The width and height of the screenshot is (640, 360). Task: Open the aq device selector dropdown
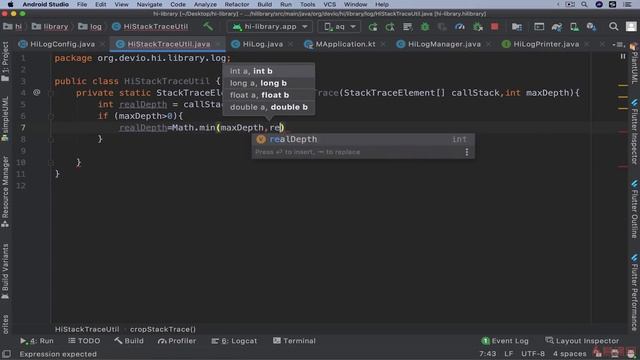pyautogui.click(x=340, y=27)
